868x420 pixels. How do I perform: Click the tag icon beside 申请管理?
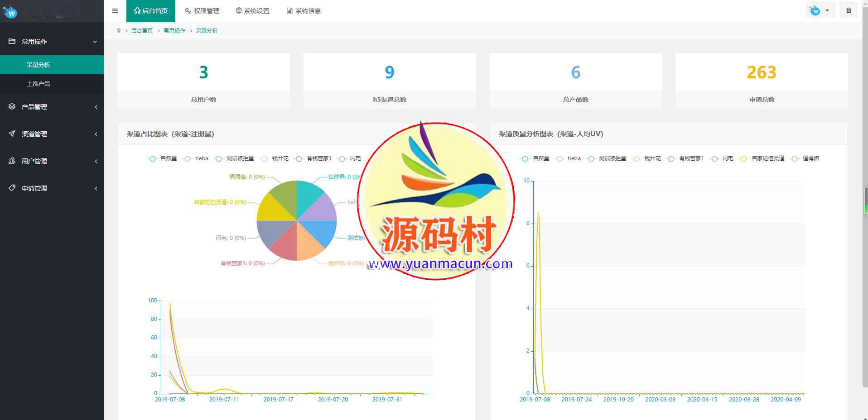pos(12,188)
